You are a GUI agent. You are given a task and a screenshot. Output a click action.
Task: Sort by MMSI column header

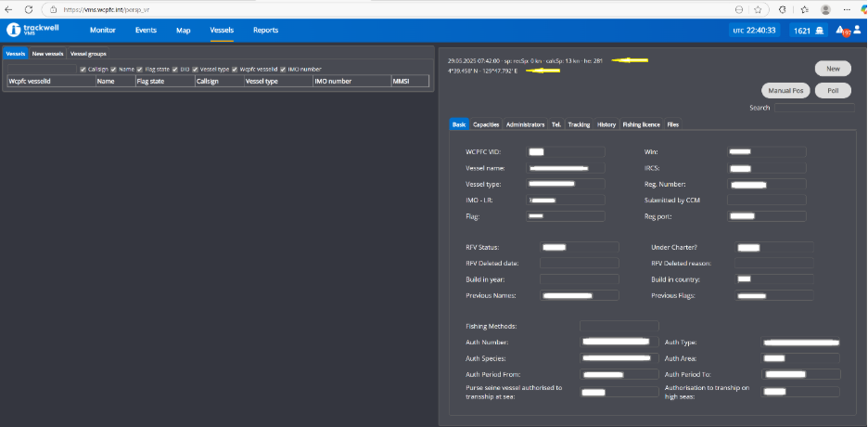tap(410, 81)
